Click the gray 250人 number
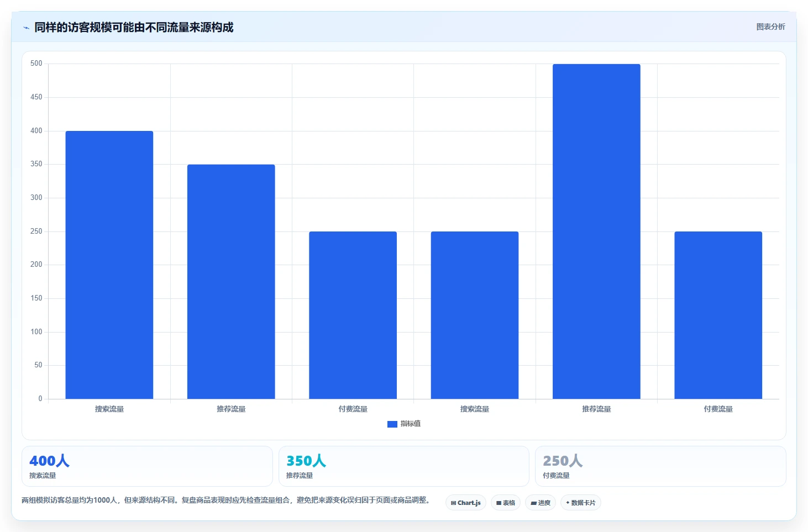 click(563, 461)
